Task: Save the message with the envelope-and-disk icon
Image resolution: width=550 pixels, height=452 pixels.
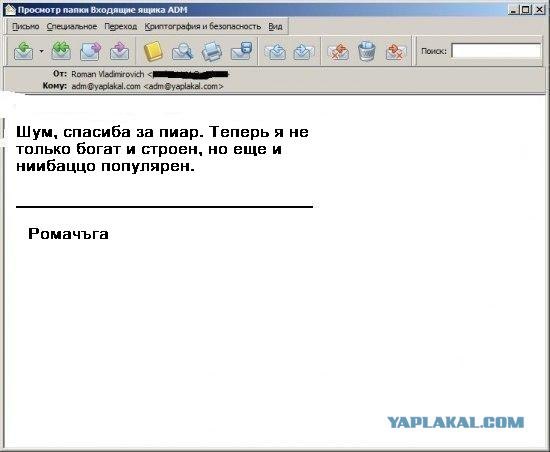Action: [242, 51]
